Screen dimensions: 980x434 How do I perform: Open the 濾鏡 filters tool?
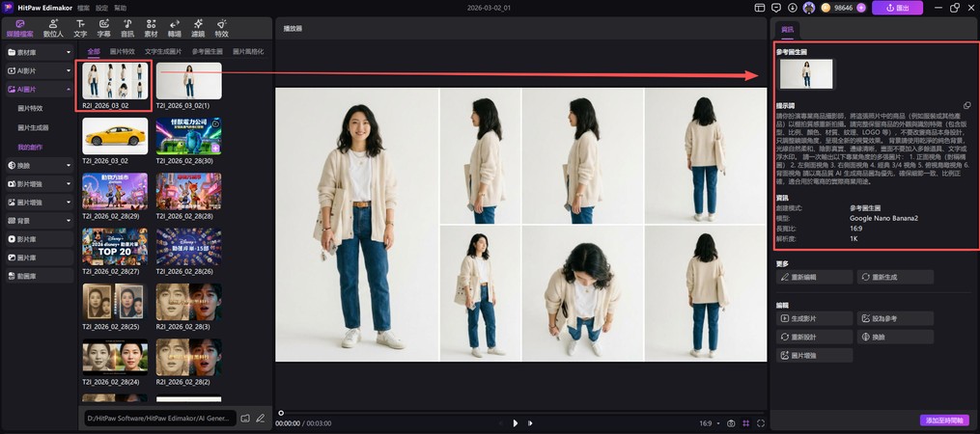(x=198, y=28)
